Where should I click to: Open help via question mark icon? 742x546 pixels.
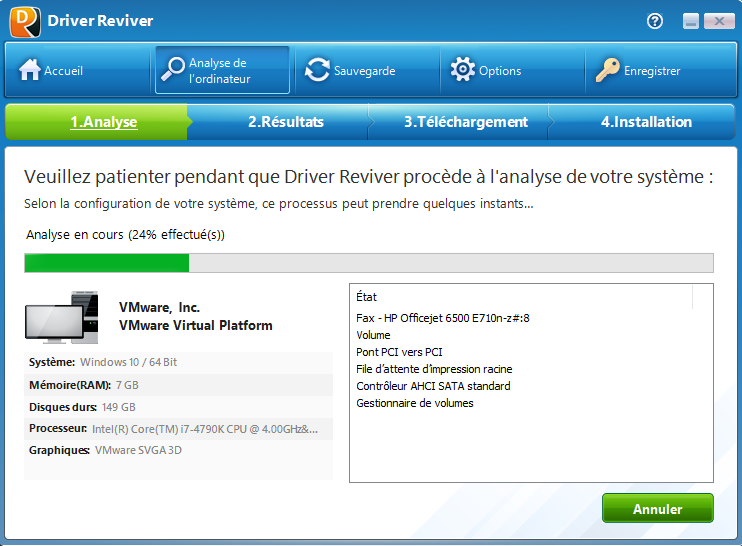(x=655, y=21)
